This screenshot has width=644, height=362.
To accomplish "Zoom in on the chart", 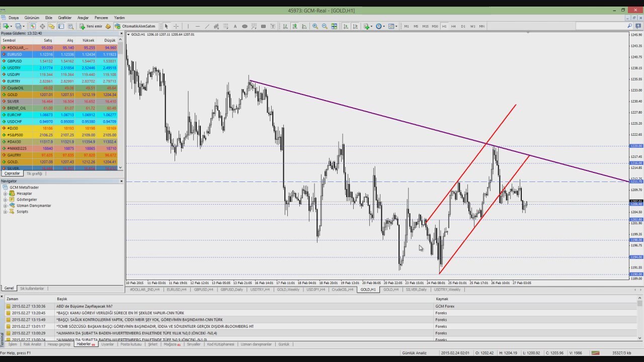I will click(315, 26).
